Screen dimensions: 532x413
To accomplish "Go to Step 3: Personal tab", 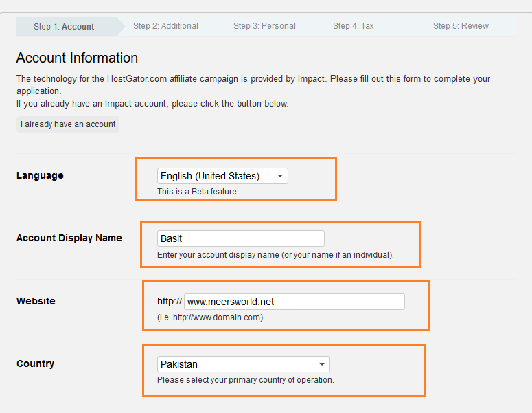I will coord(264,26).
